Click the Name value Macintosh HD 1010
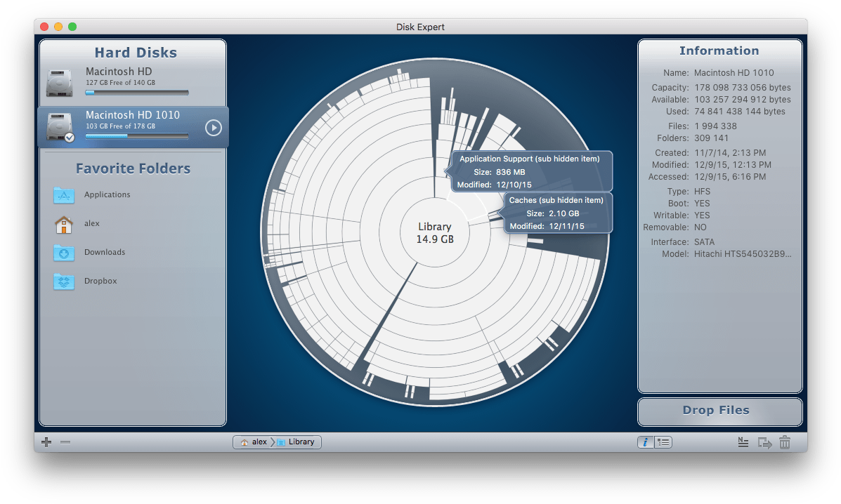This screenshot has height=504, width=841. [x=734, y=73]
